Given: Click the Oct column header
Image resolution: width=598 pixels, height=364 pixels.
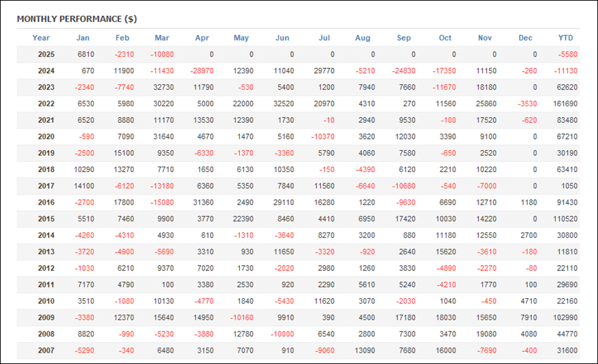Looking at the screenshot, I should (x=445, y=38).
